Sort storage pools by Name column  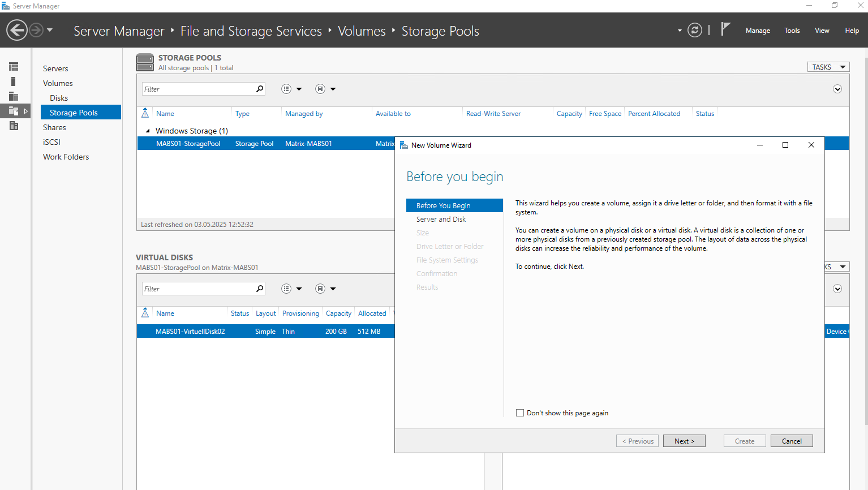pyautogui.click(x=165, y=114)
